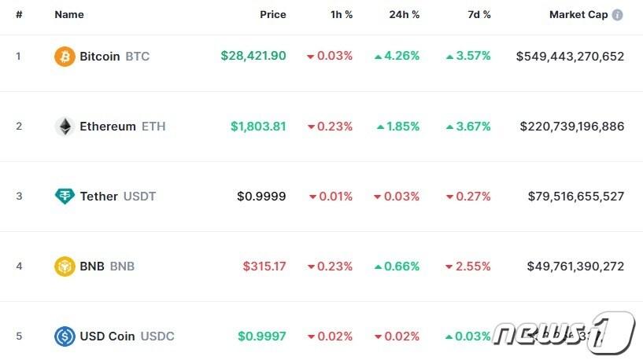Image resolution: width=643 pixels, height=364 pixels.
Task: Click the Market Cap info icon
Action: [x=618, y=15]
